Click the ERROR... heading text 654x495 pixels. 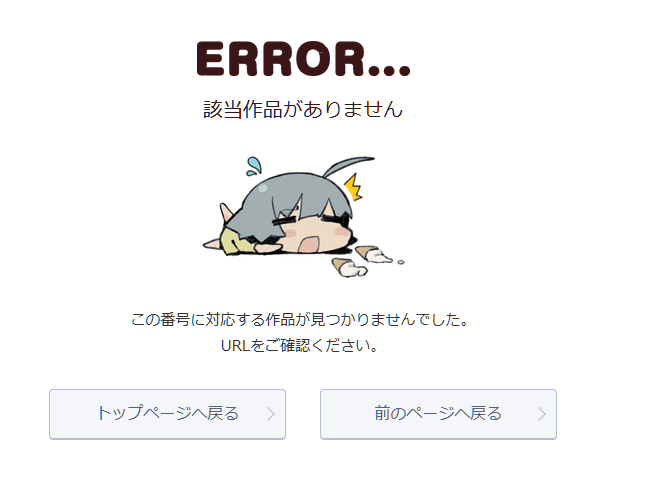pyautogui.click(x=304, y=59)
